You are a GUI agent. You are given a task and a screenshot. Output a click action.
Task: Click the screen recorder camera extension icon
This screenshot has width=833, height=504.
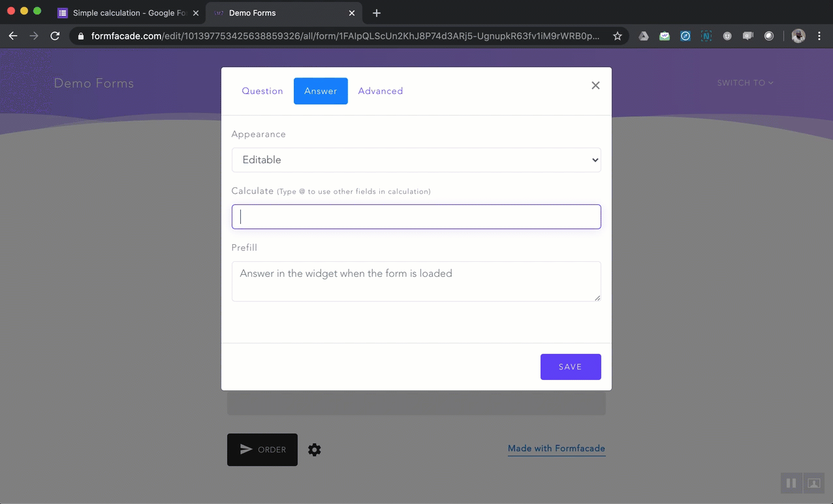748,36
